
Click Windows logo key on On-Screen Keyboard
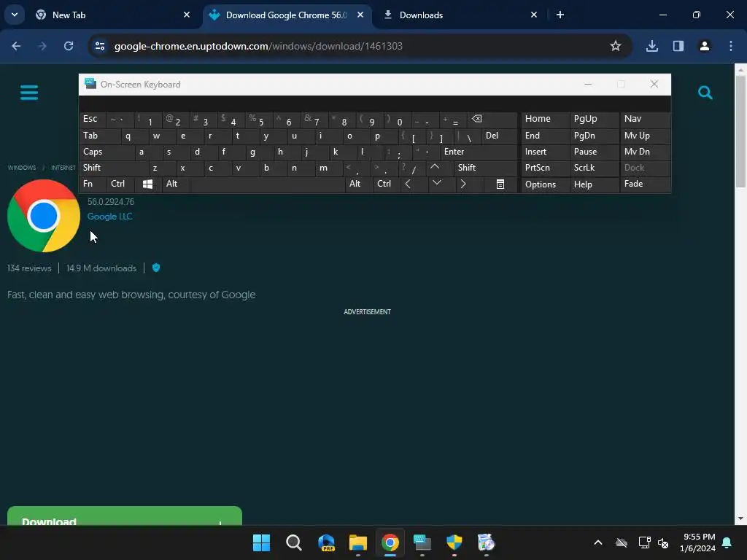point(147,184)
